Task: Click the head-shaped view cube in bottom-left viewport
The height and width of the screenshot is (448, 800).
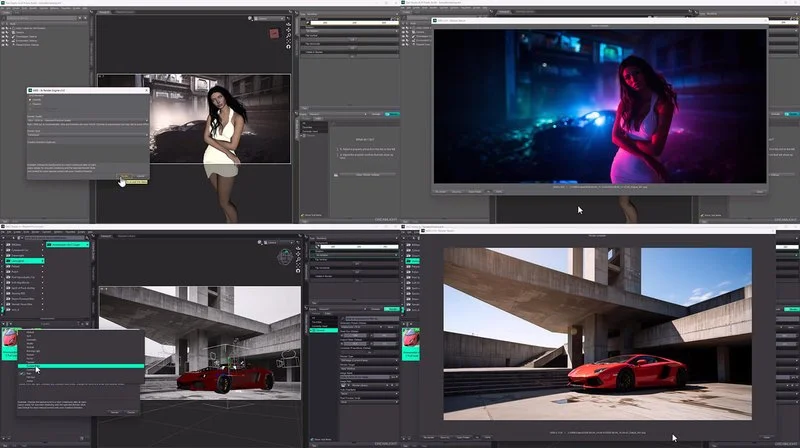Action: [x=284, y=257]
